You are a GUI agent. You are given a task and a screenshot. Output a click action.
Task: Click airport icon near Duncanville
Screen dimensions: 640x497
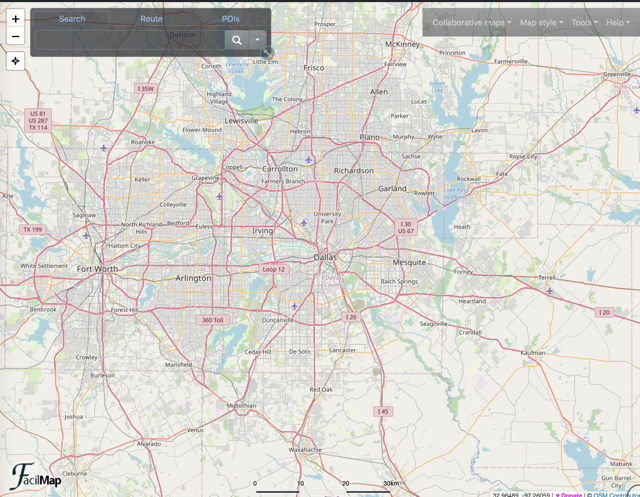pos(294,306)
